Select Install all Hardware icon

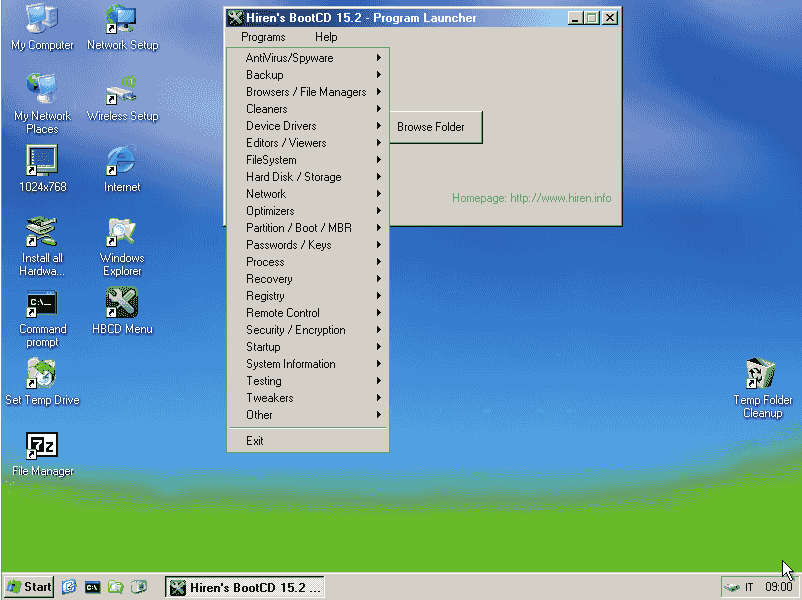click(x=42, y=247)
